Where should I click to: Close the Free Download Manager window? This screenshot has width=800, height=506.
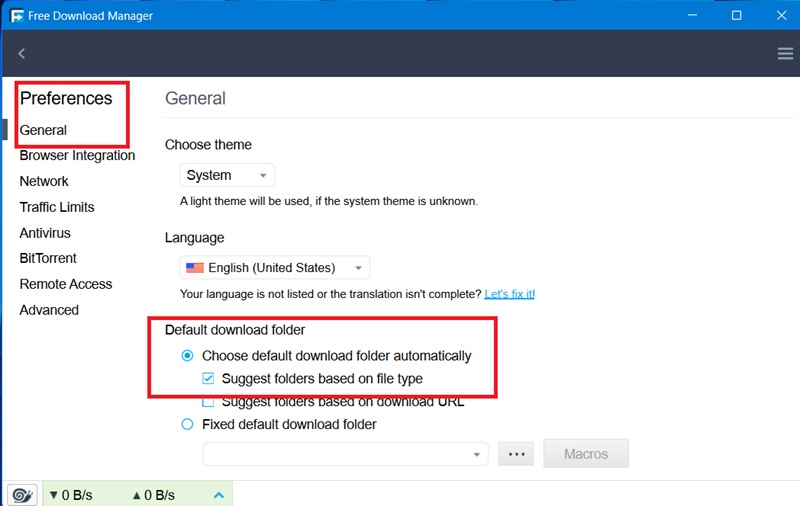pos(781,15)
